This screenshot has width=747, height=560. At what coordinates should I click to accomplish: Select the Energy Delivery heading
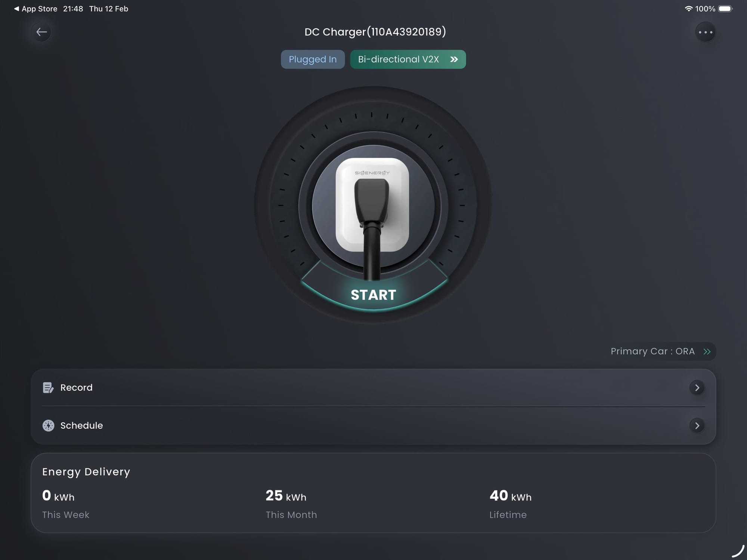(86, 472)
